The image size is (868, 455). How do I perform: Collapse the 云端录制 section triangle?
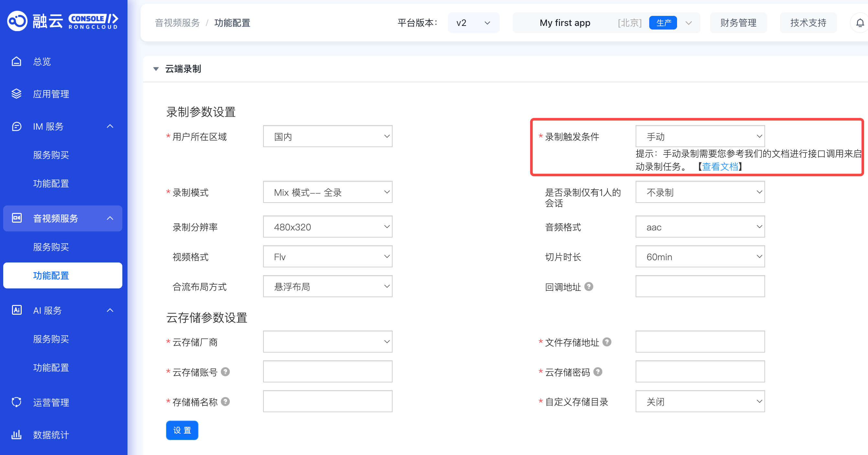pos(156,69)
